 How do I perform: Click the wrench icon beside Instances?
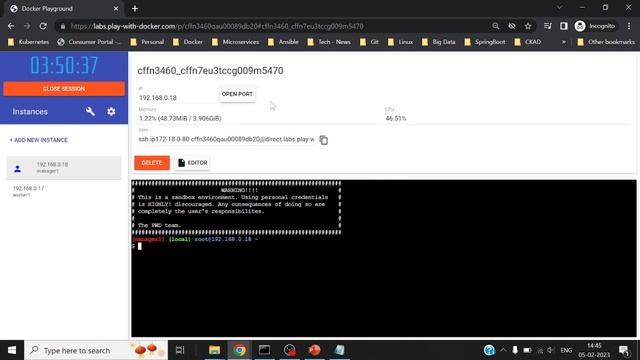[90, 111]
